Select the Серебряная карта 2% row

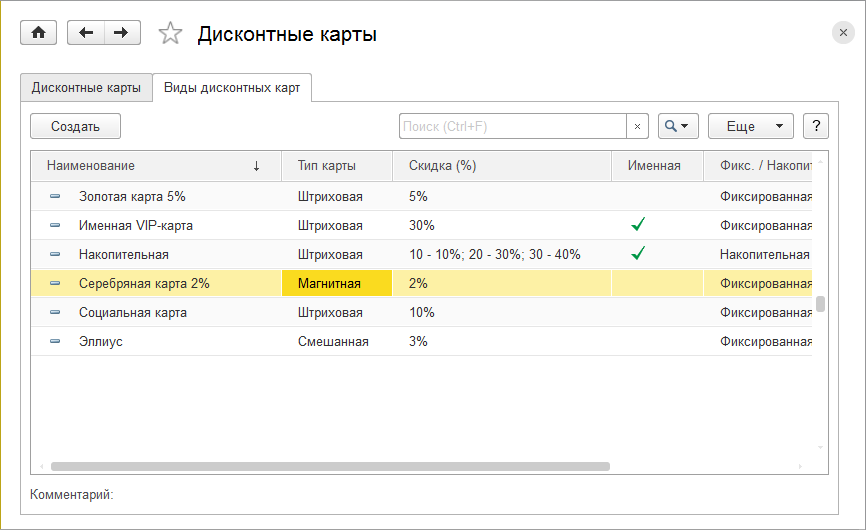click(145, 284)
